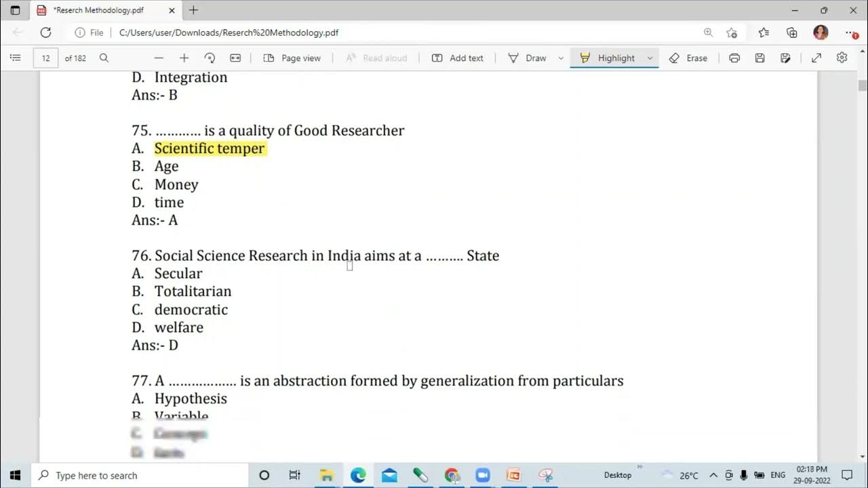Screen dimensions: 868x488
Task: Open Edge Settings and more menu
Action: click(852, 33)
